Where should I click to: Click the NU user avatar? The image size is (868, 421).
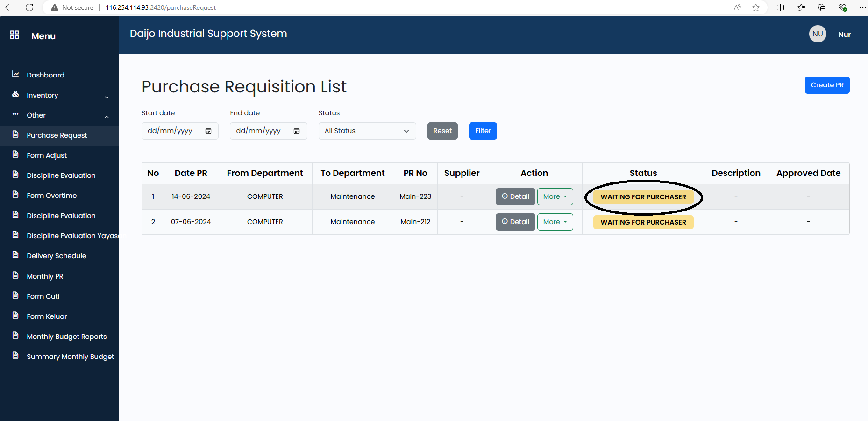click(x=817, y=34)
